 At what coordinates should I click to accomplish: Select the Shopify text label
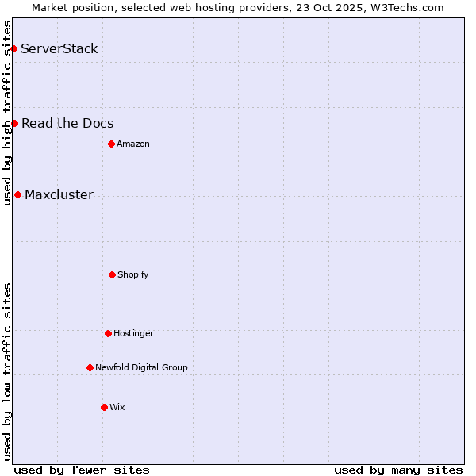click(x=133, y=274)
